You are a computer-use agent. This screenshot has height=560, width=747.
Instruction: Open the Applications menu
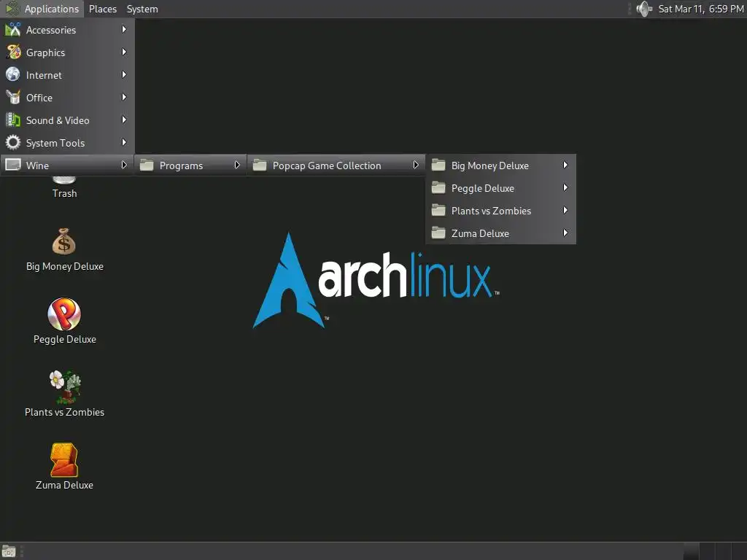[42, 9]
